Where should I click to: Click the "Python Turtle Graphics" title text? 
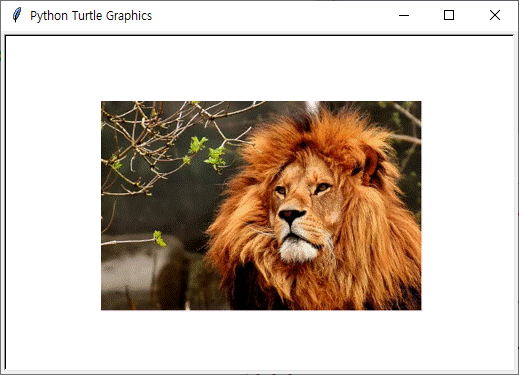(91, 16)
